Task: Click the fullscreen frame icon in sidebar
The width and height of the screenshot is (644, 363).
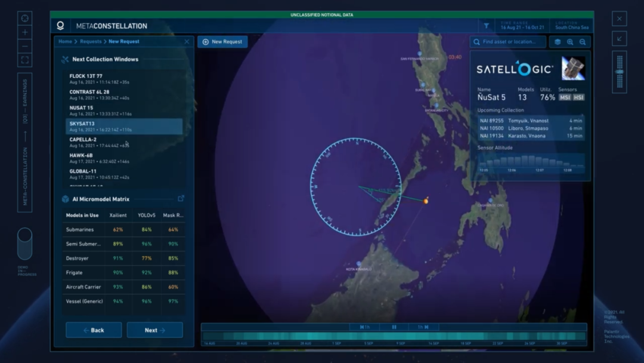Action: [x=24, y=60]
